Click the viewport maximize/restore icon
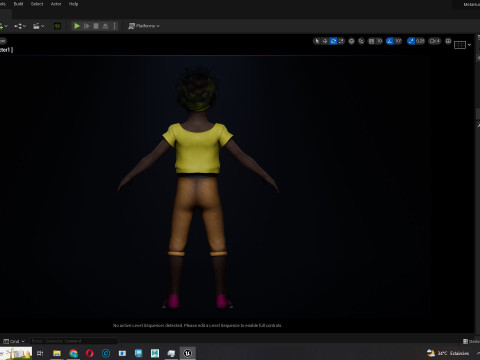Image resolution: width=480 pixels, height=360 pixels. tap(448, 41)
